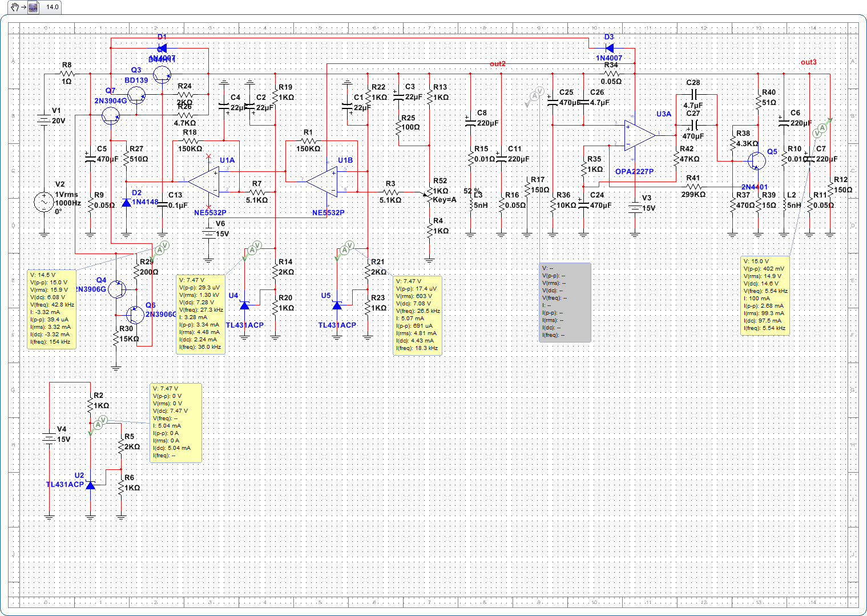Select the R8 1Ω resistor
This screenshot has height=616, width=867.
[67, 74]
